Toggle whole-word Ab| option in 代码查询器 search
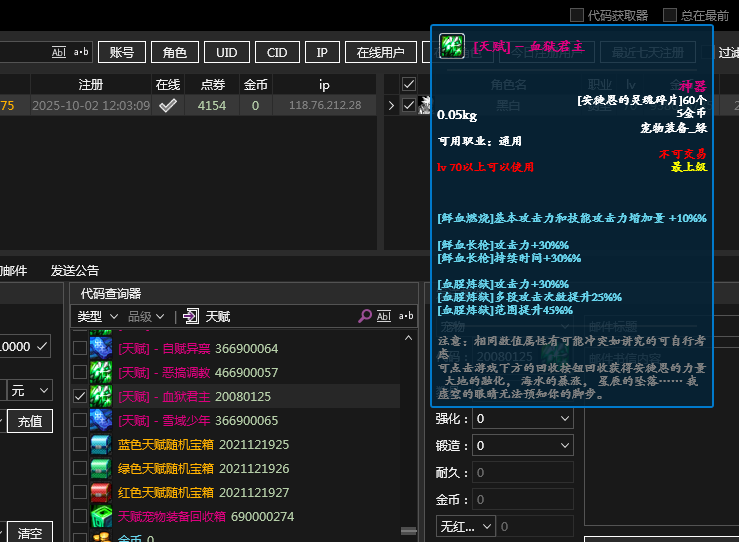 [x=384, y=316]
